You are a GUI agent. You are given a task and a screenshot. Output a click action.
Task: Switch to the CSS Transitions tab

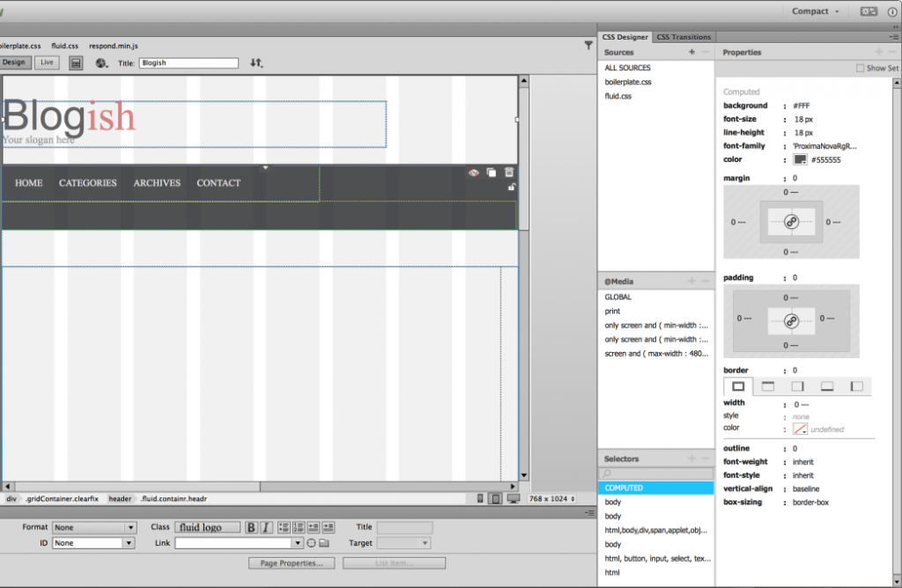point(684,37)
